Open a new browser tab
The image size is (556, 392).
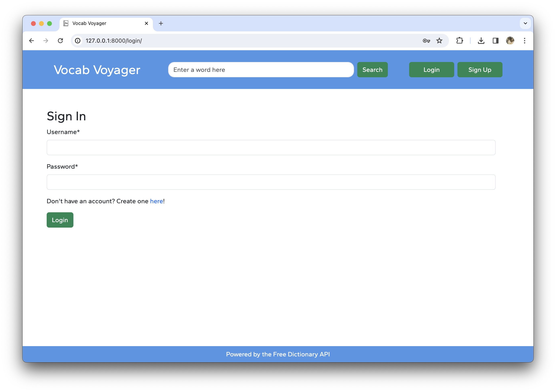click(x=161, y=24)
